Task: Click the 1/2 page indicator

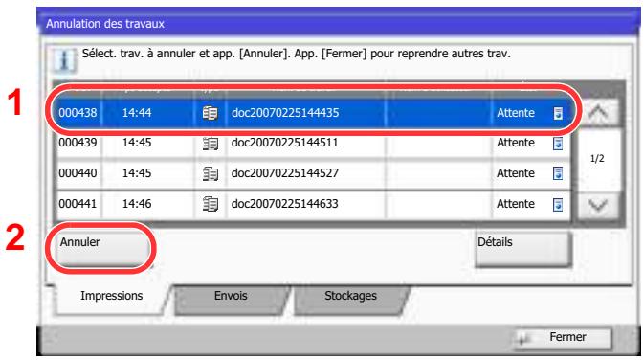Action: (x=597, y=159)
